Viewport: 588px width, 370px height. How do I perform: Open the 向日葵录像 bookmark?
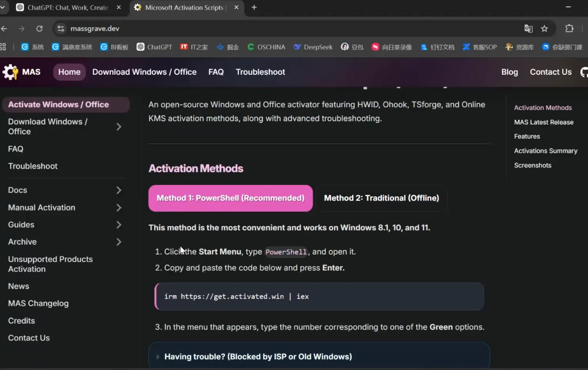pos(392,47)
